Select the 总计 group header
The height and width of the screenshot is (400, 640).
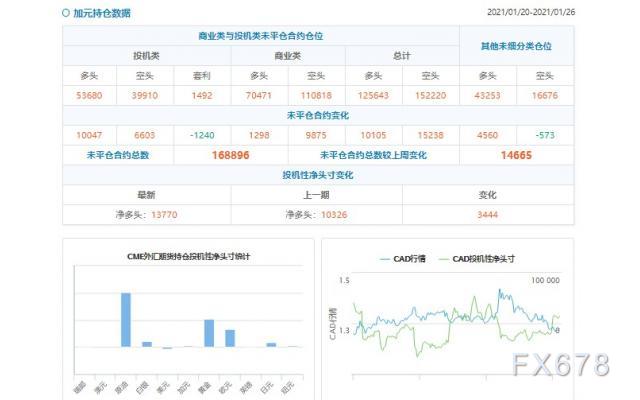point(402,56)
